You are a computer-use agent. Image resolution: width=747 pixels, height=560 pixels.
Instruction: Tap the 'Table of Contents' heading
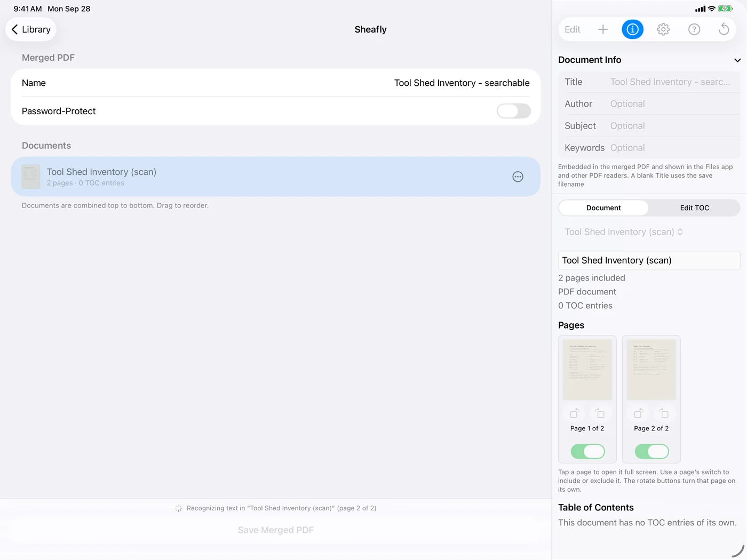coord(596,508)
